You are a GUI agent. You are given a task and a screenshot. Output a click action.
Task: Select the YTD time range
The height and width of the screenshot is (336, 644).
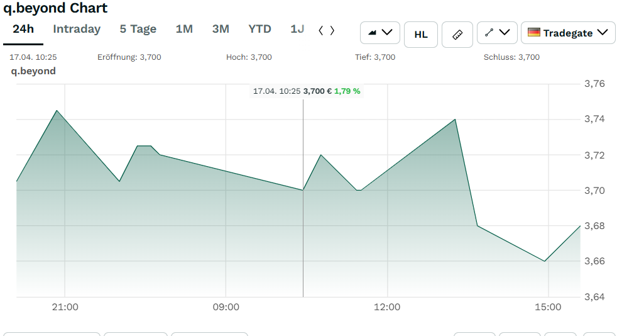259,29
